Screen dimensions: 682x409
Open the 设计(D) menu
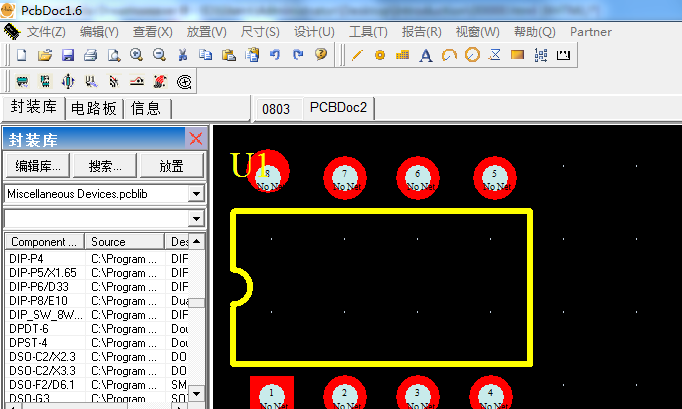pos(314,32)
